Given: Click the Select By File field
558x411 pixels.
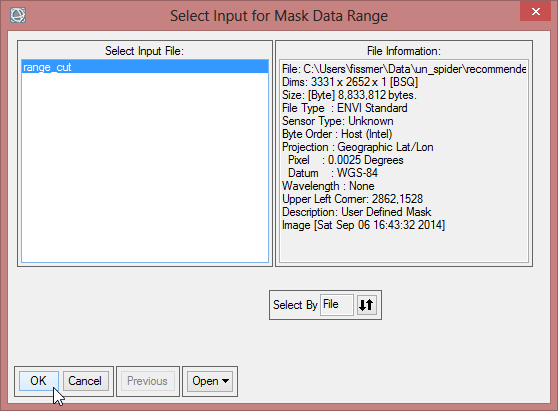Looking at the screenshot, I should click(337, 305).
